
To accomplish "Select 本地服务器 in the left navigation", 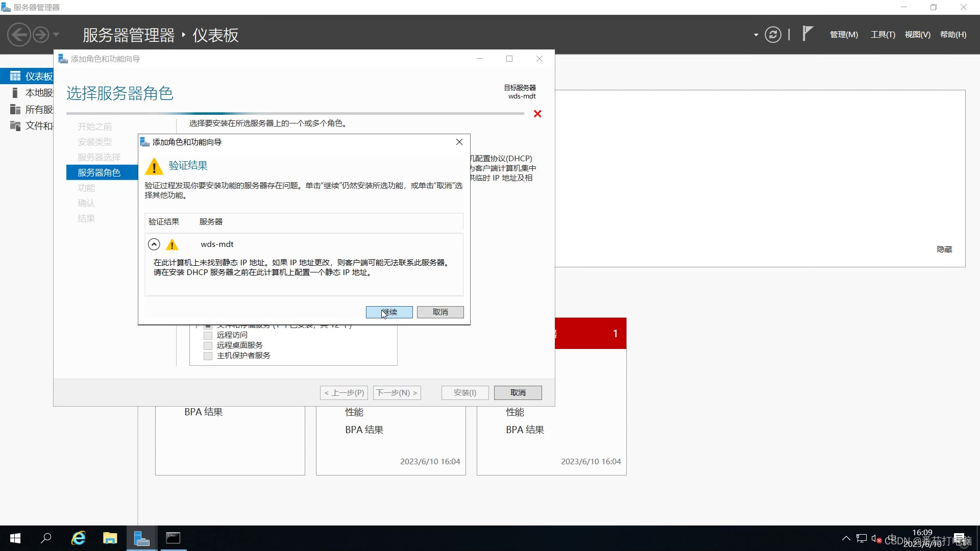I will click(27, 93).
